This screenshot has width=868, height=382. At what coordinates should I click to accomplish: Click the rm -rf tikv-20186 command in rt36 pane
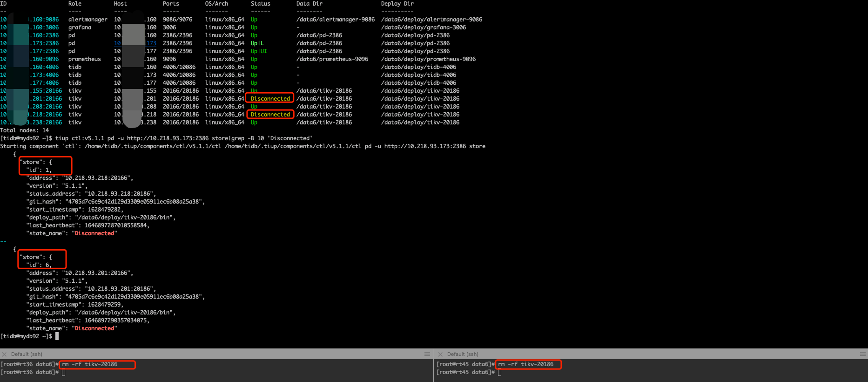click(90, 364)
